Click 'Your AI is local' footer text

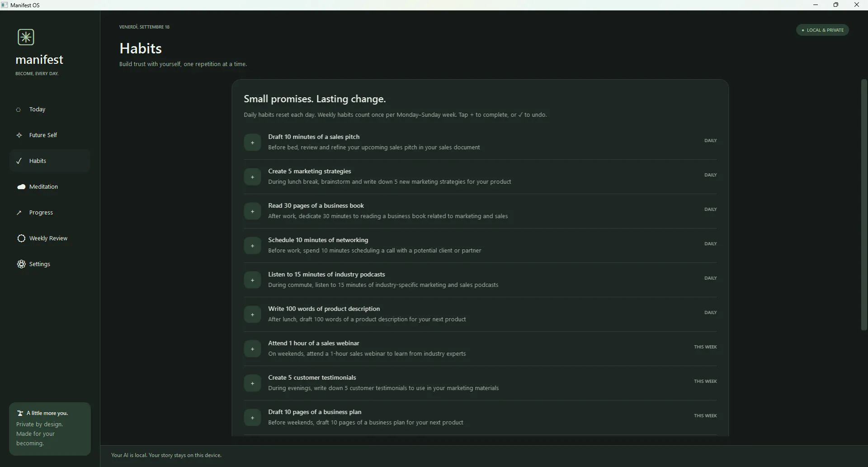pos(166,455)
